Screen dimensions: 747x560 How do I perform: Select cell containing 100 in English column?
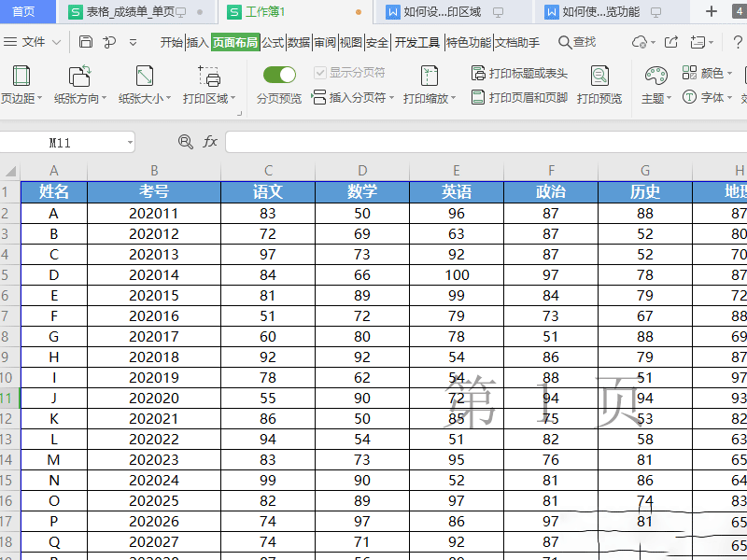click(x=457, y=274)
